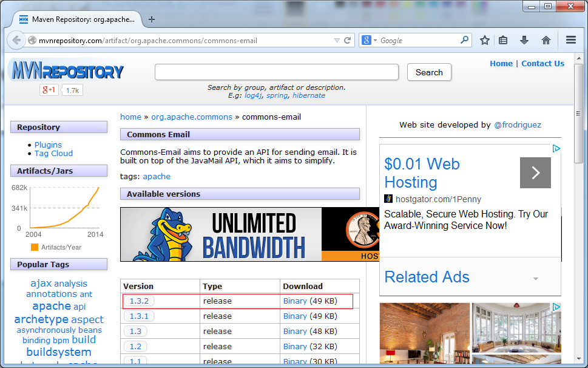588x368 pixels.
Task: Open a new tab with the plus button
Action: pos(152,19)
